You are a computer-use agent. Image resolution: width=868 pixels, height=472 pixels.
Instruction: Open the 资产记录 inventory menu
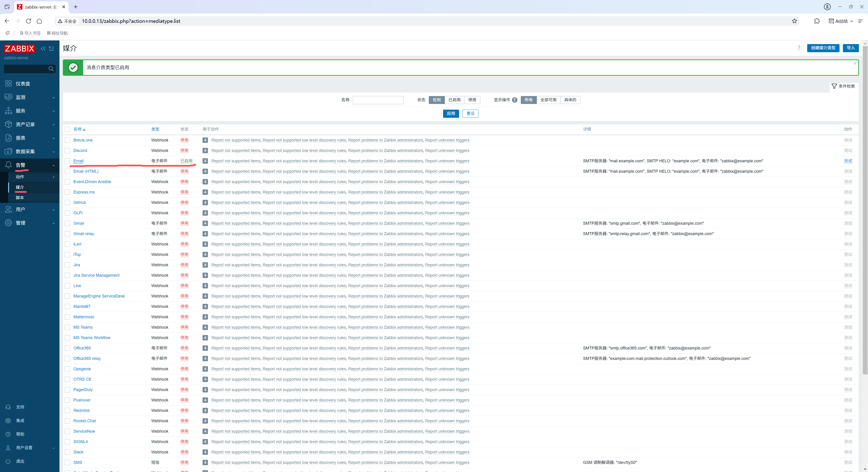[30, 124]
